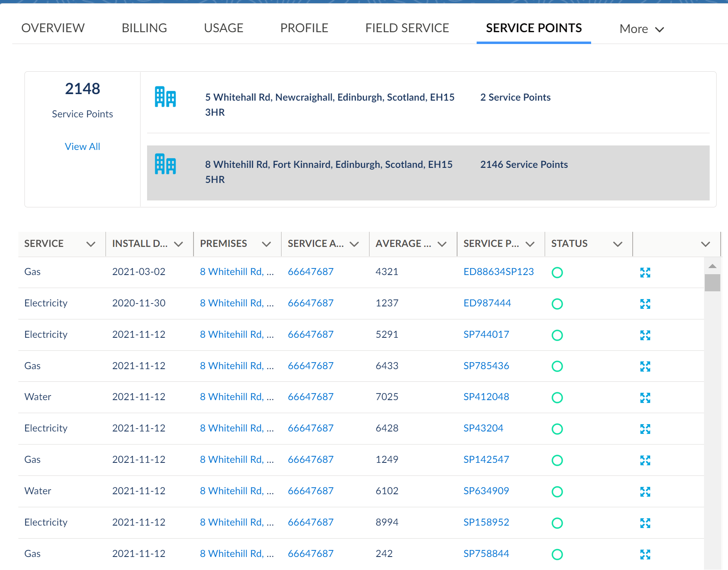
Task: Open service point ED88634SP123 link
Action: point(499,272)
